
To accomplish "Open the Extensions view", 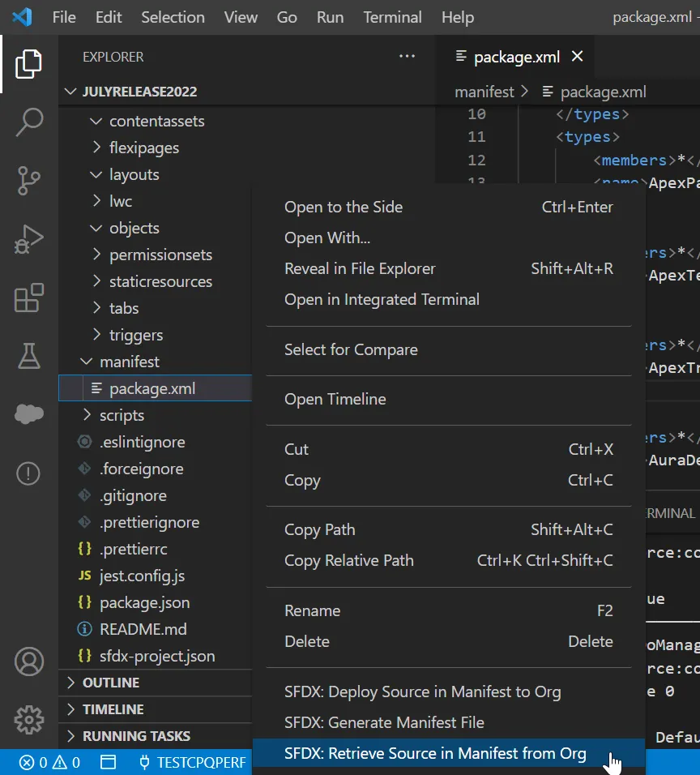I will point(29,298).
